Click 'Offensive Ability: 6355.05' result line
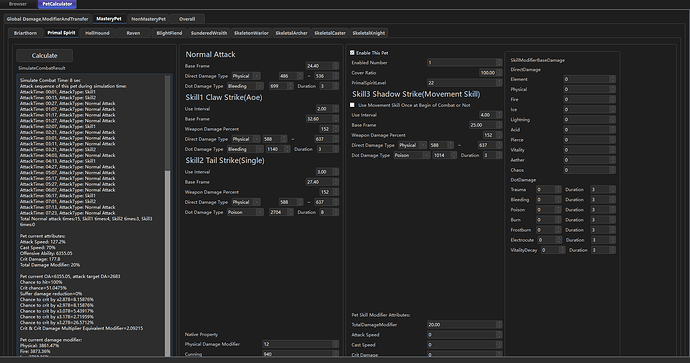The image size is (690, 363). (46, 253)
